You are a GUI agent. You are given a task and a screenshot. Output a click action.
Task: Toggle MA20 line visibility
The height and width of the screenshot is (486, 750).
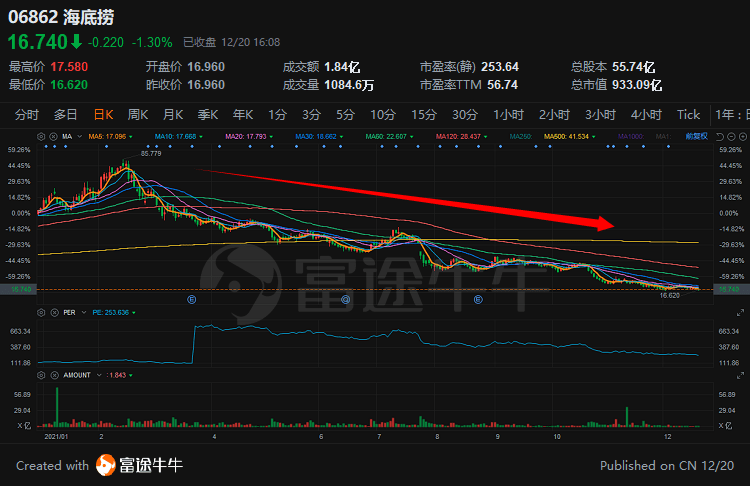point(249,137)
